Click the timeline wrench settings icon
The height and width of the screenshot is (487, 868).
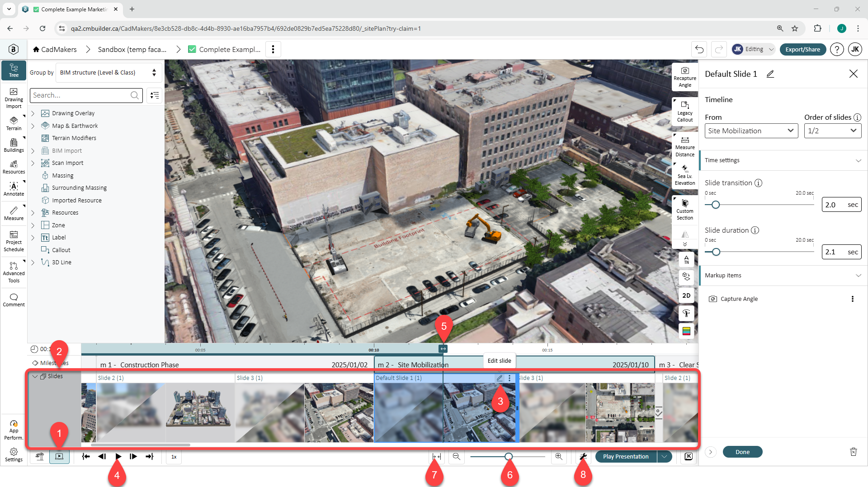(x=583, y=457)
